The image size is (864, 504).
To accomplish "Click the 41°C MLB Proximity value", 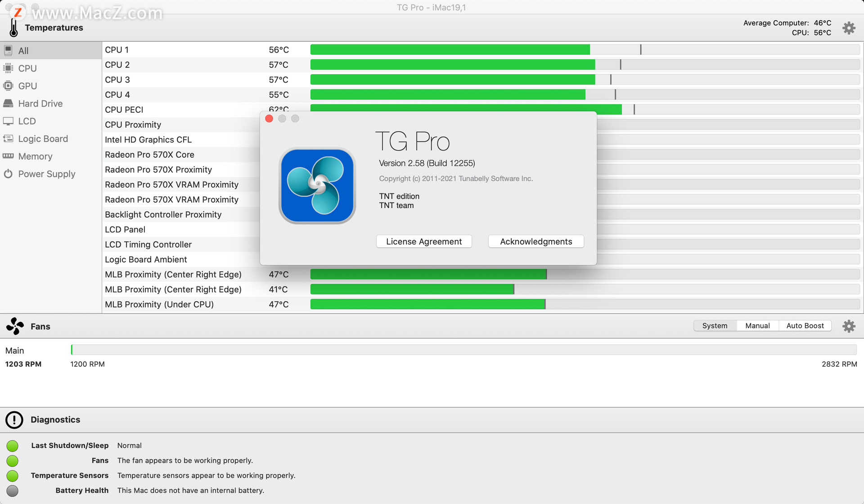I will (279, 290).
